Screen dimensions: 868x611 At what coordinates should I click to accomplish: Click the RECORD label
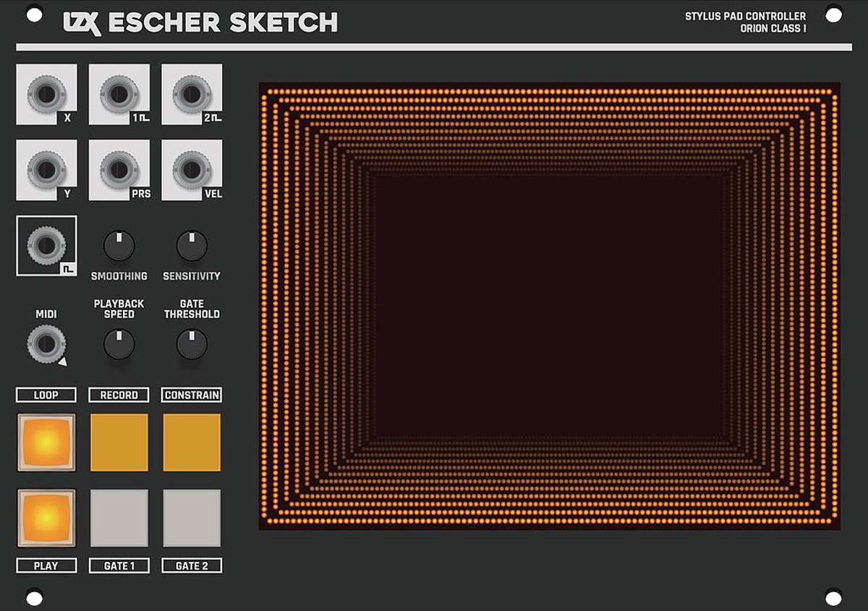119,396
